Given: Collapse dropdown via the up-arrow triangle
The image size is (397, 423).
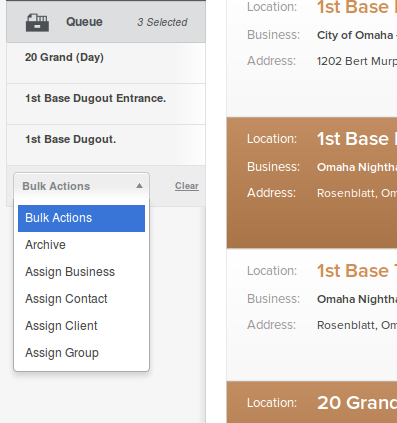Looking at the screenshot, I should click(x=139, y=186).
